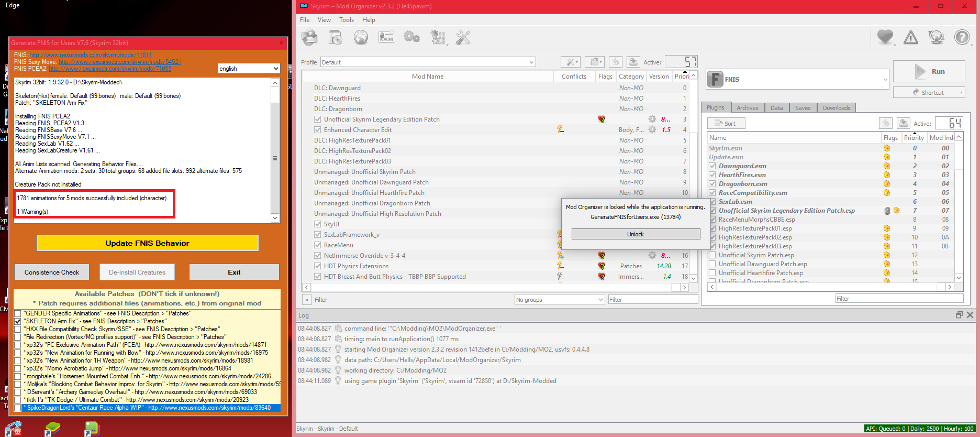980x437 pixels.
Task: Click the mod list horizontal scrollbar
Action: pyautogui.click(x=495, y=287)
